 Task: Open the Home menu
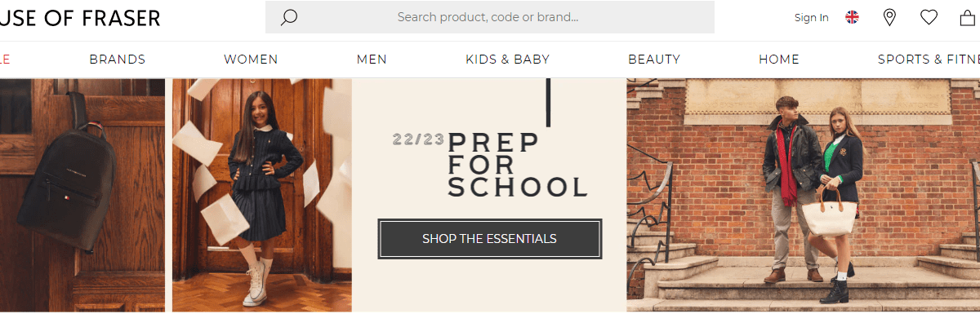(x=778, y=60)
